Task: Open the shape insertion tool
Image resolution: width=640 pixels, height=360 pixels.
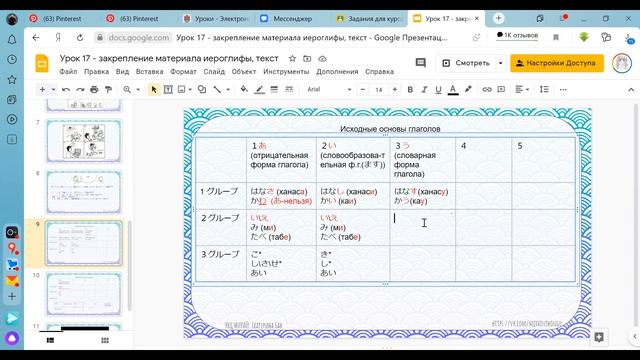Action: click(x=202, y=89)
